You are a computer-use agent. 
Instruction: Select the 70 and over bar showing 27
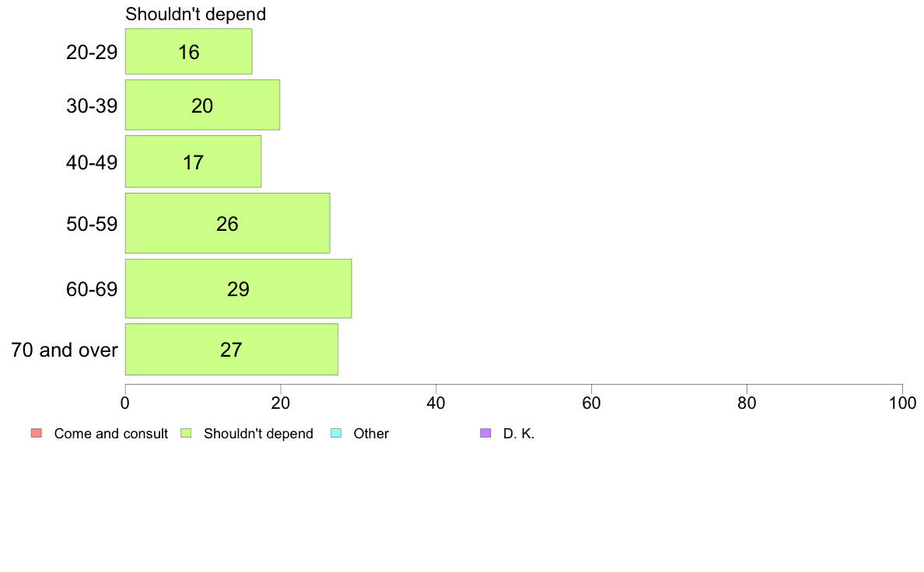(x=231, y=349)
